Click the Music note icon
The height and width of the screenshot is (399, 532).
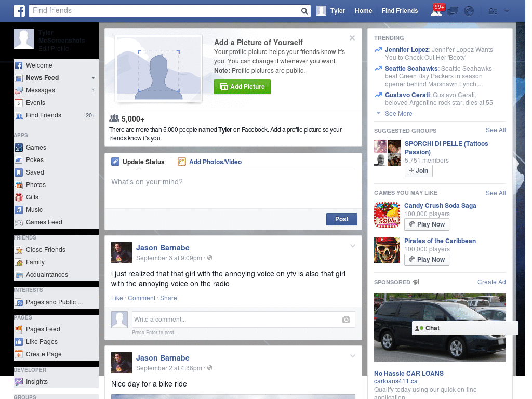coord(19,210)
